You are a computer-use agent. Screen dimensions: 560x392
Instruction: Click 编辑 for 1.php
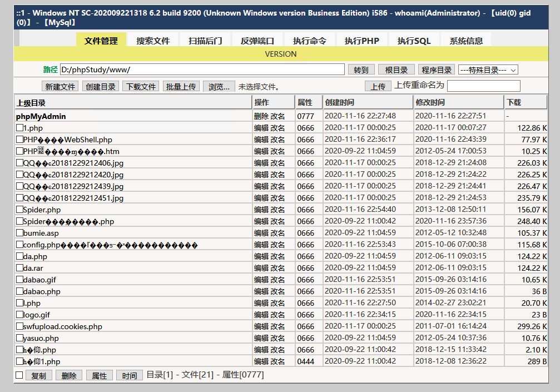(261, 128)
